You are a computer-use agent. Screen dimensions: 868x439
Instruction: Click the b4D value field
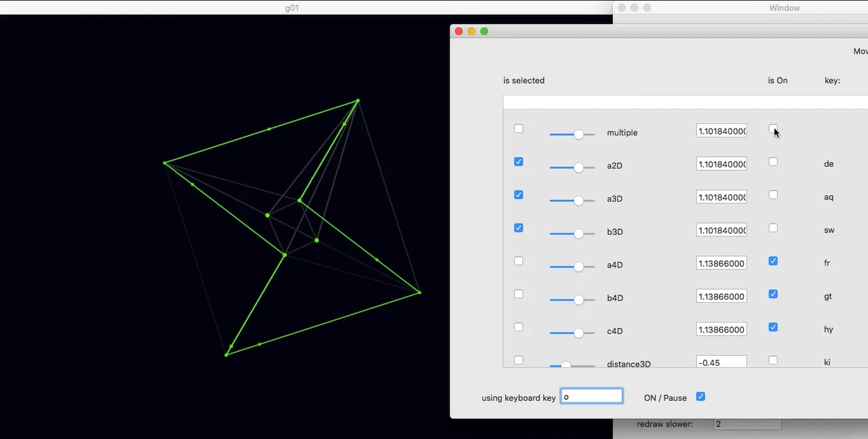click(x=722, y=296)
